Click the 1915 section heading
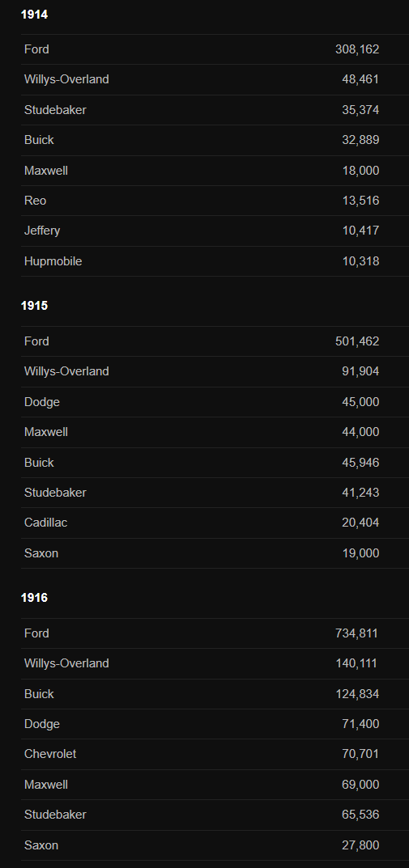Viewport: 409px width, 868px height. point(34,306)
